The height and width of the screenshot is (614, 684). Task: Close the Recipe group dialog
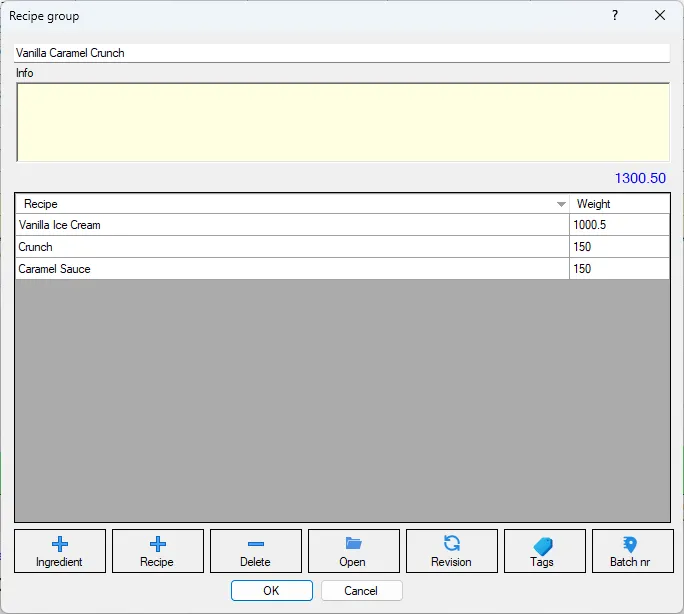pos(660,16)
